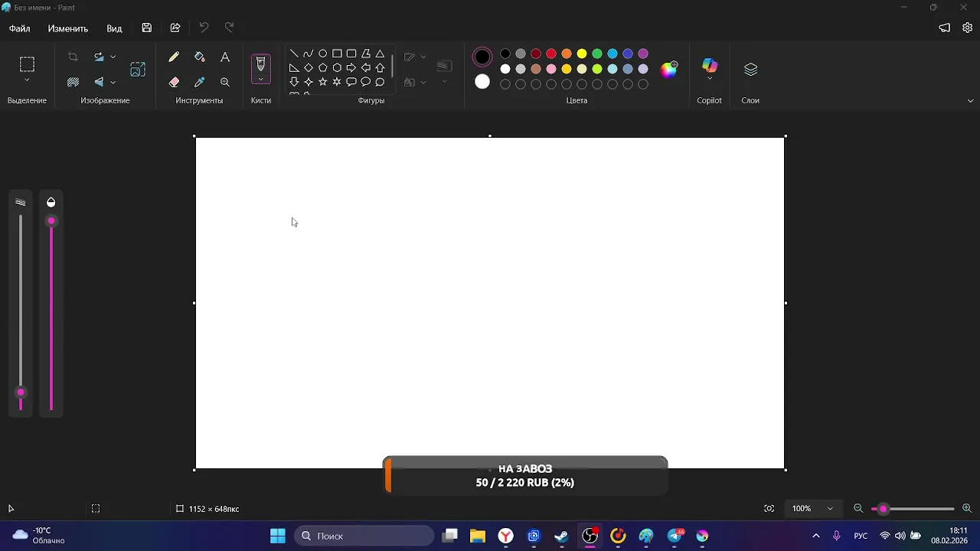Select the Color picker eyedropper
This screenshot has height=551, width=980.
pos(200,82)
